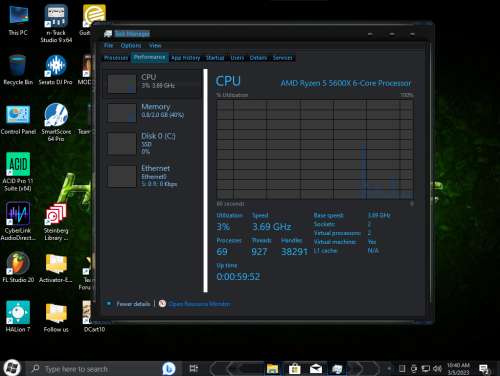Screen dimensions: 500x376
Task: Switch to the Details tab
Action: 258,58
